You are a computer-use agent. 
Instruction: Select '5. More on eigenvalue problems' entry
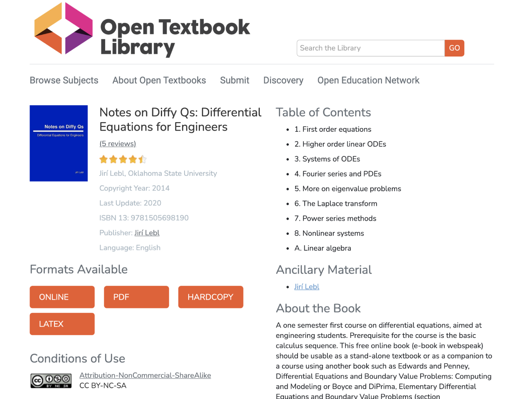pos(348,189)
